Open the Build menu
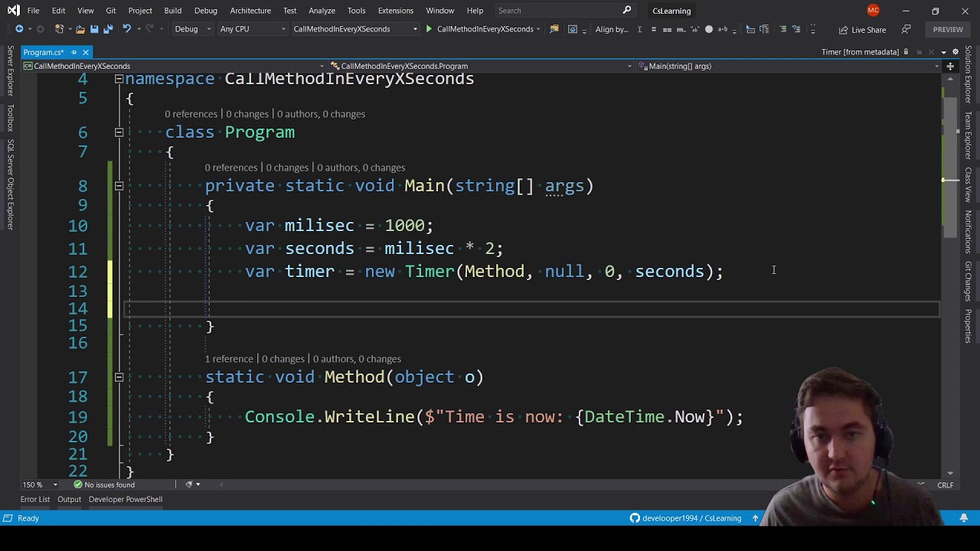980x551 pixels. (172, 10)
